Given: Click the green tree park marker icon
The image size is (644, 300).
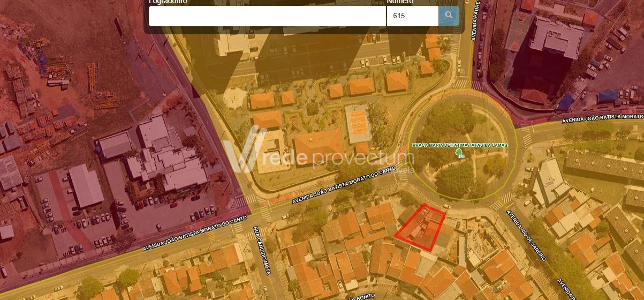Looking at the screenshot, I should pos(459,154).
